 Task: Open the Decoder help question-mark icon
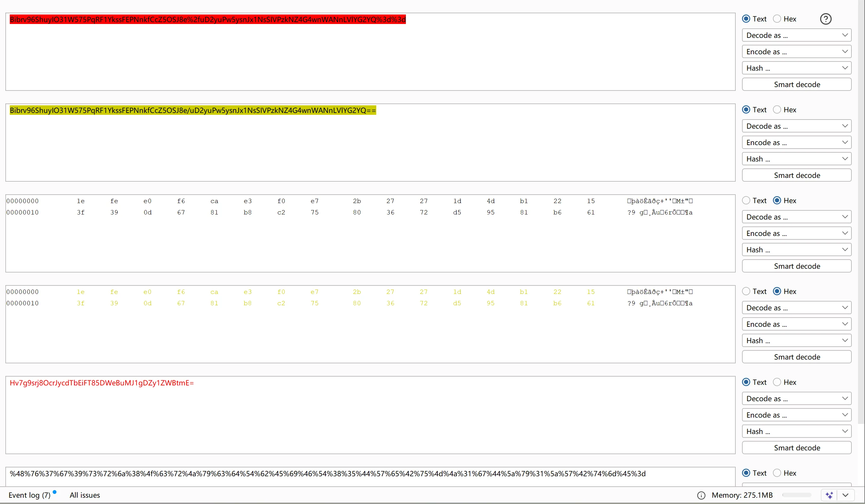coord(826,19)
